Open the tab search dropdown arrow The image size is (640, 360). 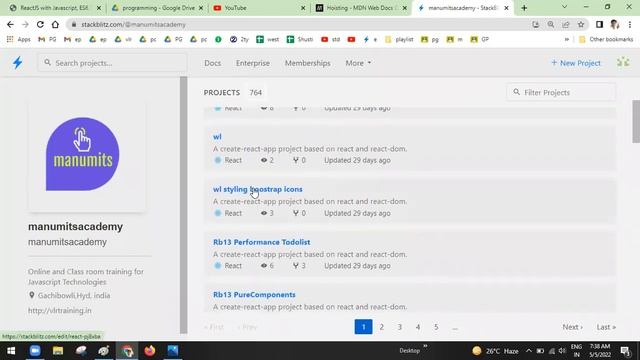[564, 7]
